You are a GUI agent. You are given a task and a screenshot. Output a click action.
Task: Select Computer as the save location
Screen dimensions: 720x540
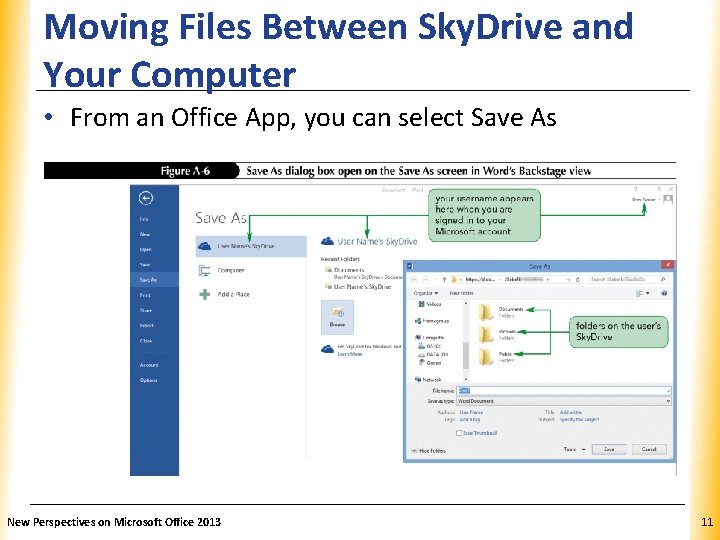pyautogui.click(x=222, y=270)
